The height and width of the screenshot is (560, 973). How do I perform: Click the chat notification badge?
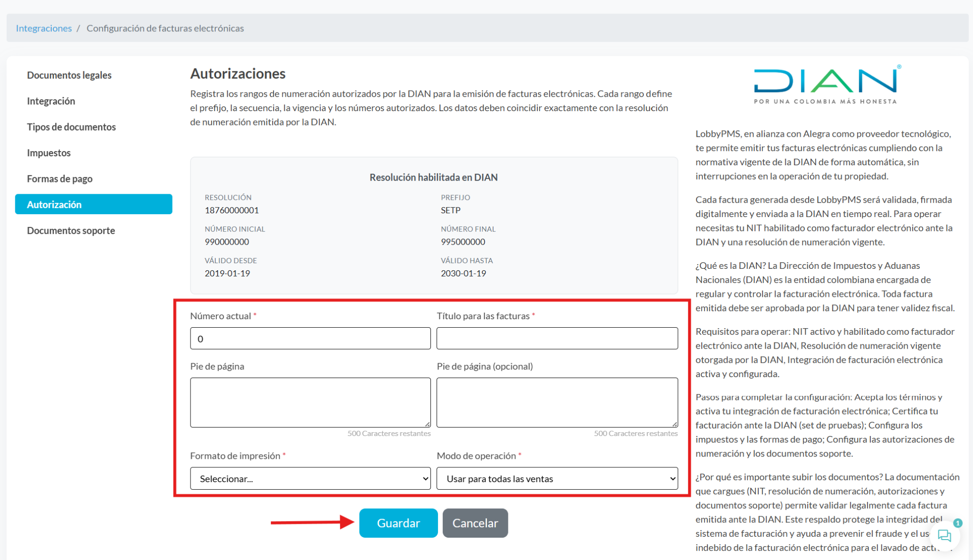pos(958,523)
